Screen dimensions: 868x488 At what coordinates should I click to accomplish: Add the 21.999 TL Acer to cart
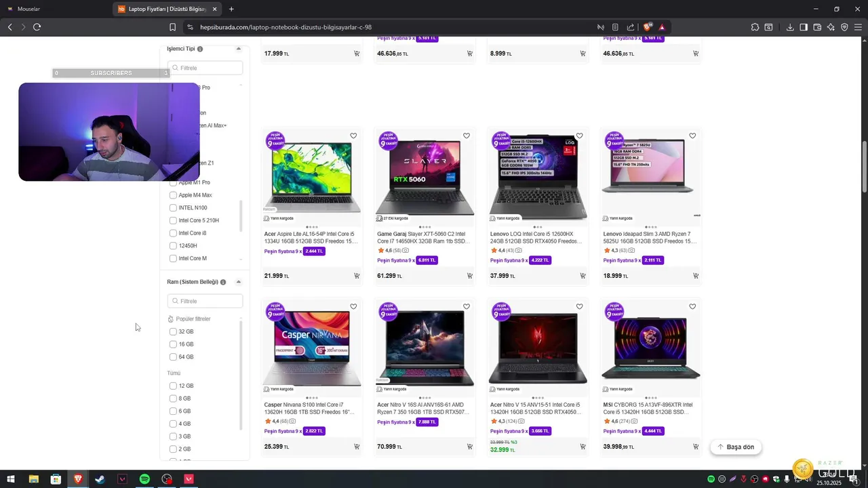click(x=357, y=276)
